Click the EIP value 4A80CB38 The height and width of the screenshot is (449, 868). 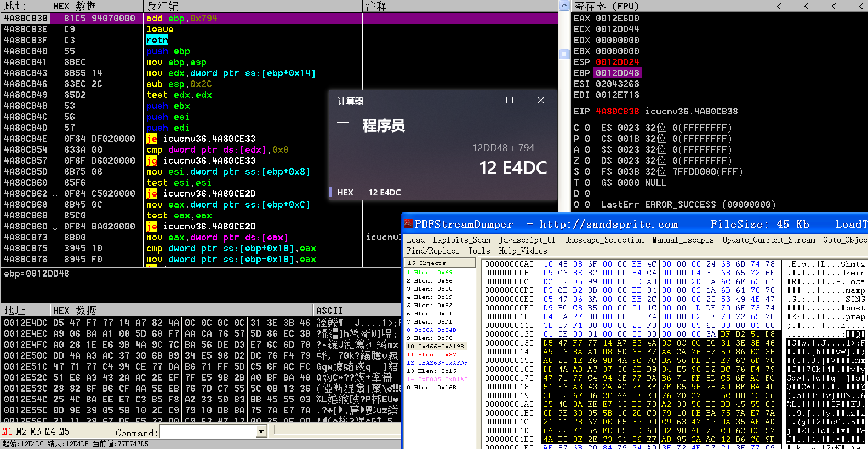coord(618,111)
